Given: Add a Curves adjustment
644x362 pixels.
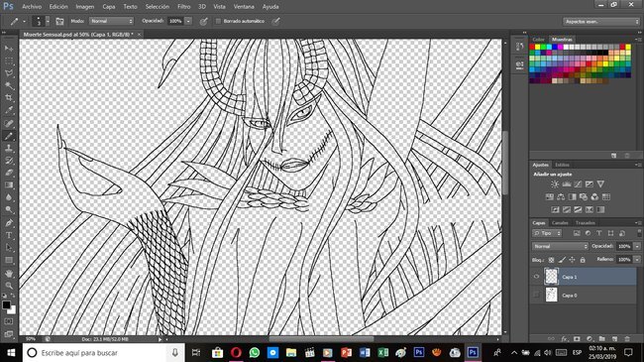Looking at the screenshot, I should 578,184.
